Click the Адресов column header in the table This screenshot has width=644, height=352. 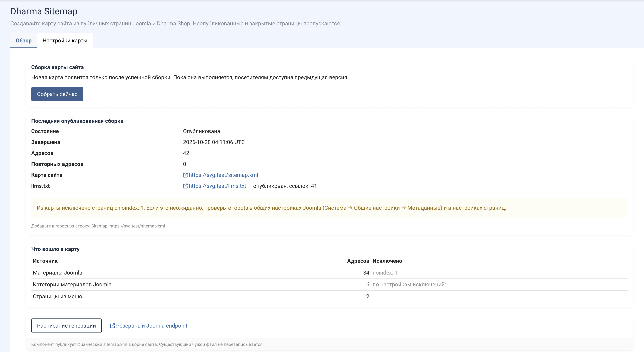(358, 261)
